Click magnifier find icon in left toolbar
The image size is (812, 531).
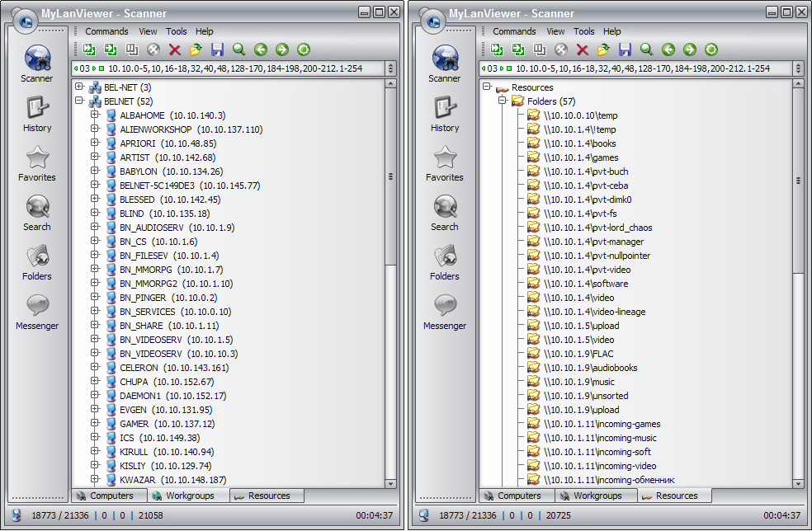click(x=238, y=49)
